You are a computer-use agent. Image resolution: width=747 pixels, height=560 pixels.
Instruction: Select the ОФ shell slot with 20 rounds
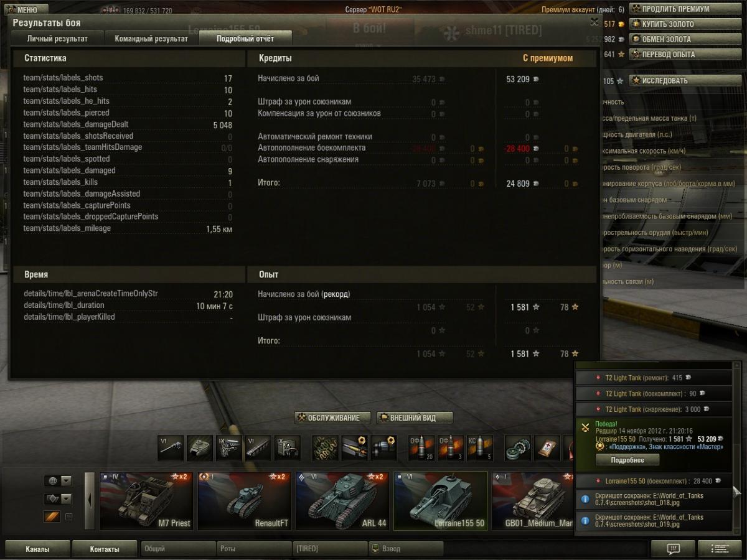[421, 447]
